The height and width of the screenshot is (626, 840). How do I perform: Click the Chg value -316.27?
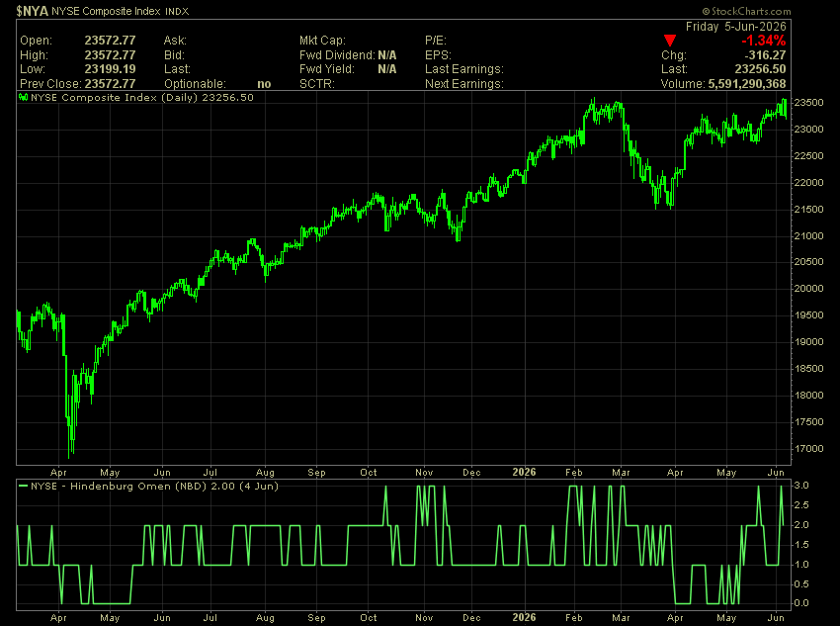765,55
